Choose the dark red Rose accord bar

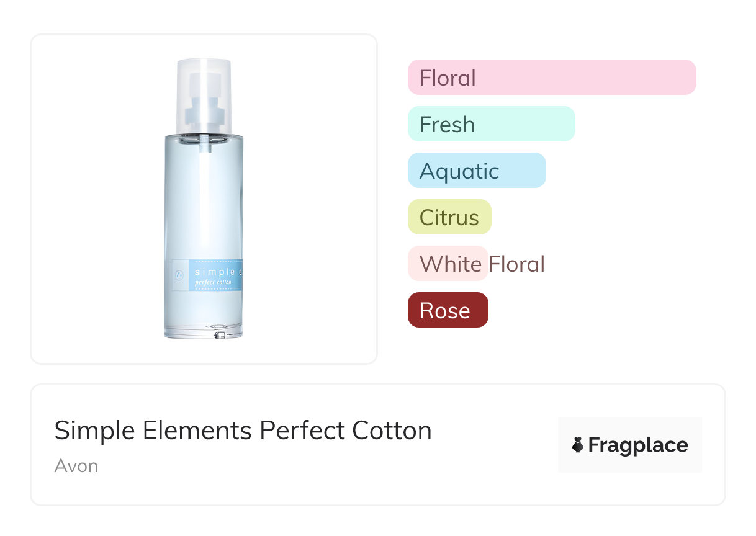(448, 310)
